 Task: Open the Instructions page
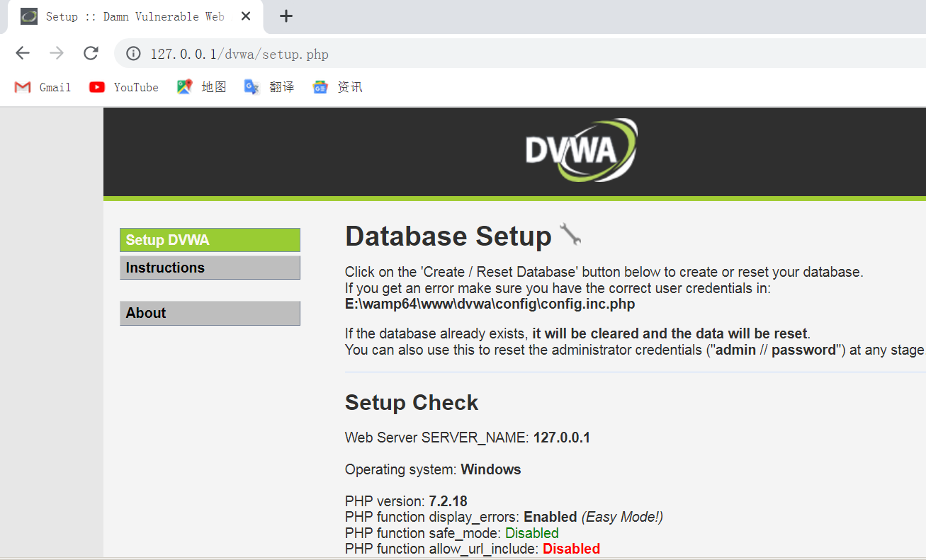pyautogui.click(x=210, y=268)
